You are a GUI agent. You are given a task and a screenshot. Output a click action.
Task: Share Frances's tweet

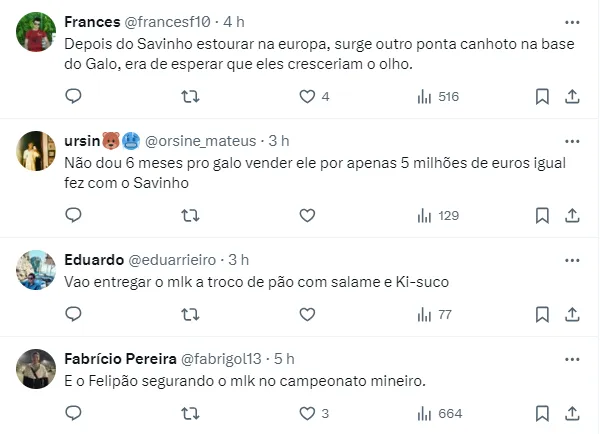pyautogui.click(x=572, y=96)
